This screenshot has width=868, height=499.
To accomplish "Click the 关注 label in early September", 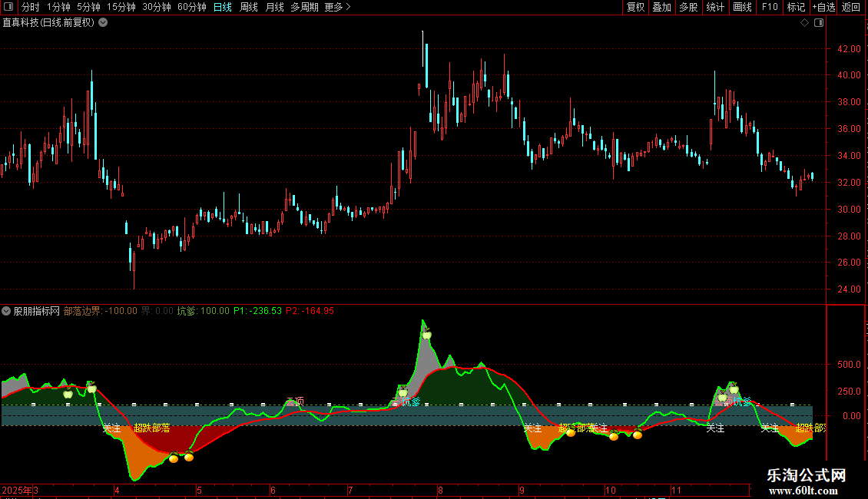I will [x=532, y=428].
